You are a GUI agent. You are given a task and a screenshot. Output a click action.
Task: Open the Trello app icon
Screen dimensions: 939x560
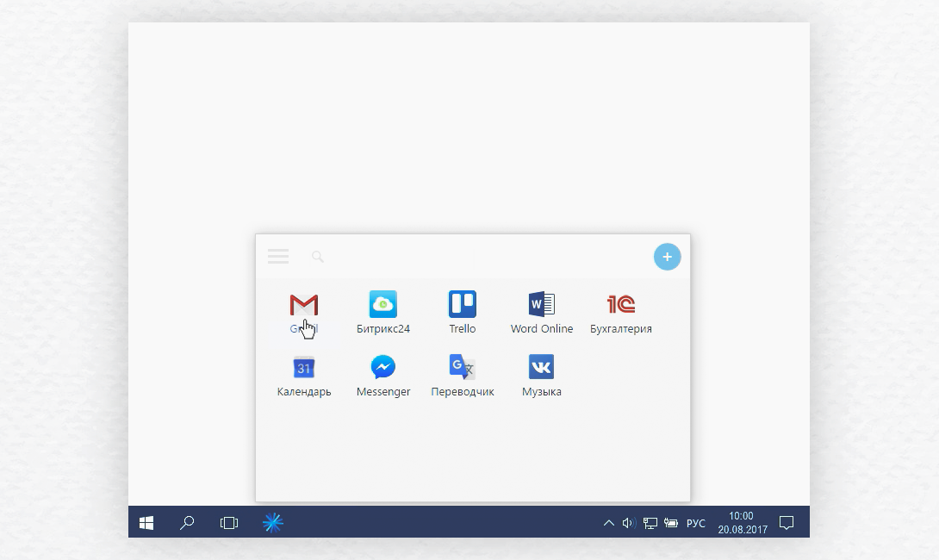[463, 304]
